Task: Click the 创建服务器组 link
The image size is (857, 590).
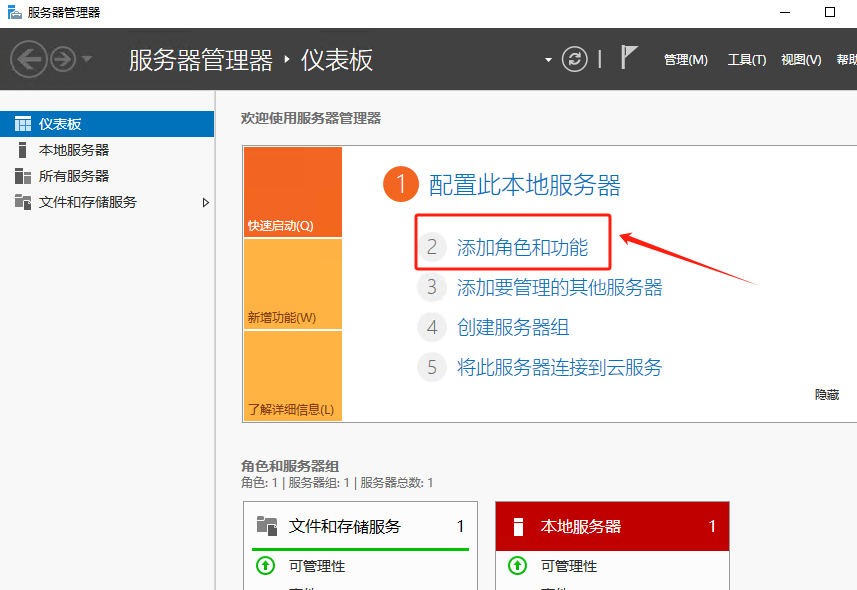Action: point(513,328)
